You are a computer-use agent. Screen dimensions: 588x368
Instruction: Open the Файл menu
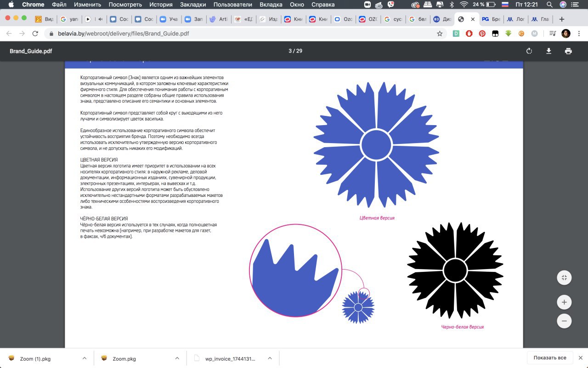[59, 5]
